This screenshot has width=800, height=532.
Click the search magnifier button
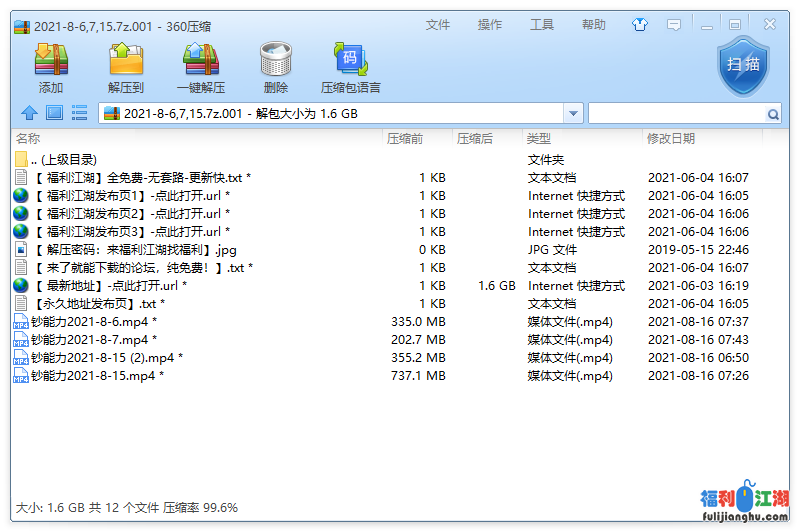coord(773,115)
